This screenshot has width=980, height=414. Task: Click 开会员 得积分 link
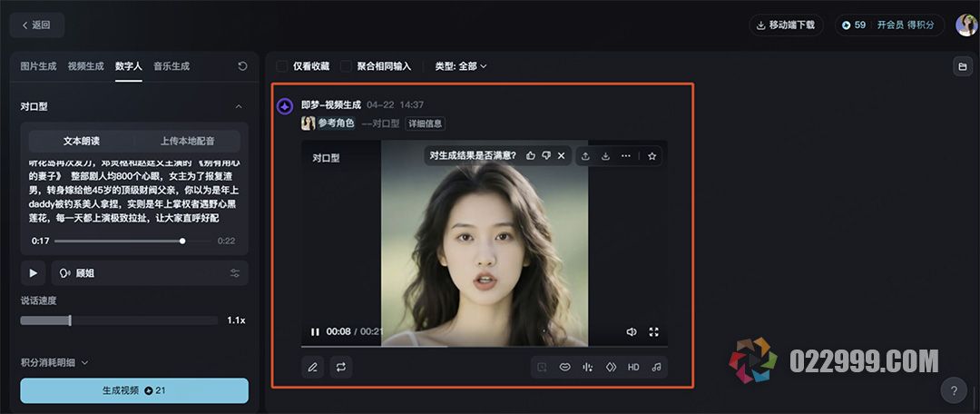click(x=906, y=25)
